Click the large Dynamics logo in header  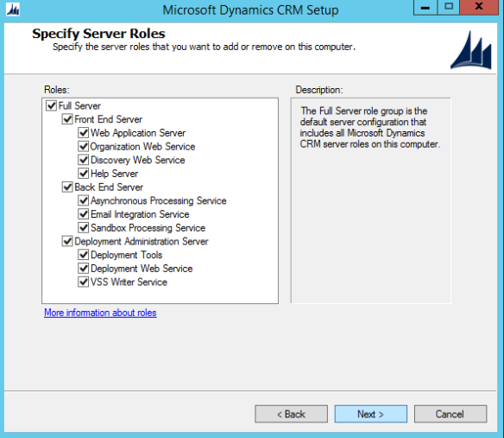tap(471, 50)
